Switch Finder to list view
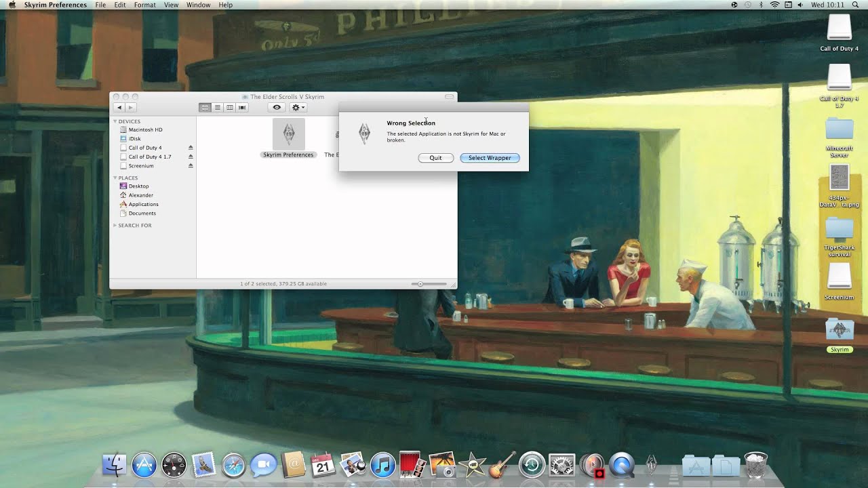Image resolution: width=868 pixels, height=488 pixels. [x=218, y=107]
